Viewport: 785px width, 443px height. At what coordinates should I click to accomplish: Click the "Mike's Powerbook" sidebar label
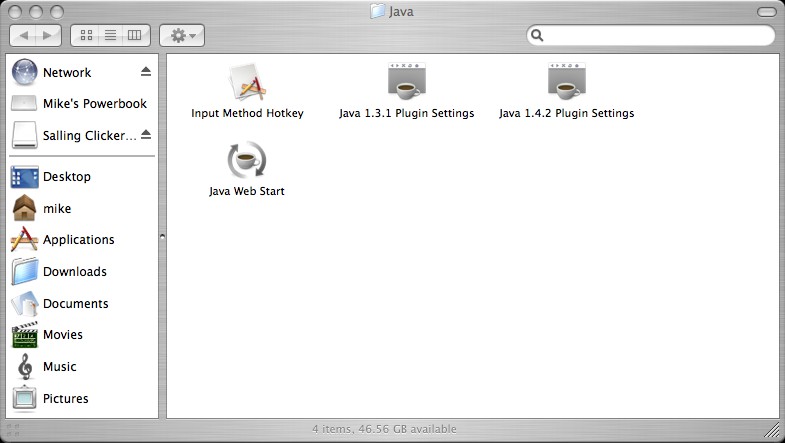tap(95, 104)
